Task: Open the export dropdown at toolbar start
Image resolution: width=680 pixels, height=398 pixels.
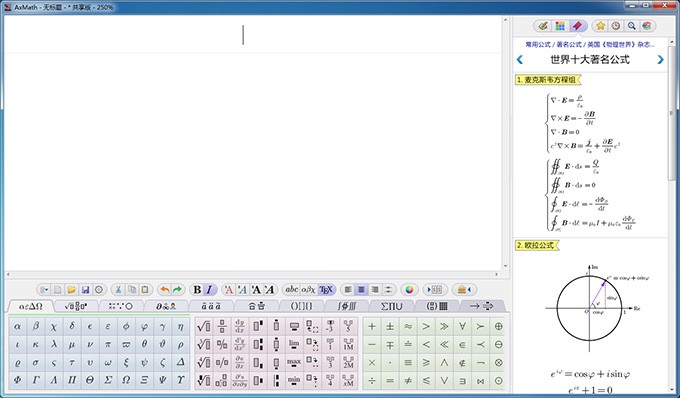Action: pos(44,290)
